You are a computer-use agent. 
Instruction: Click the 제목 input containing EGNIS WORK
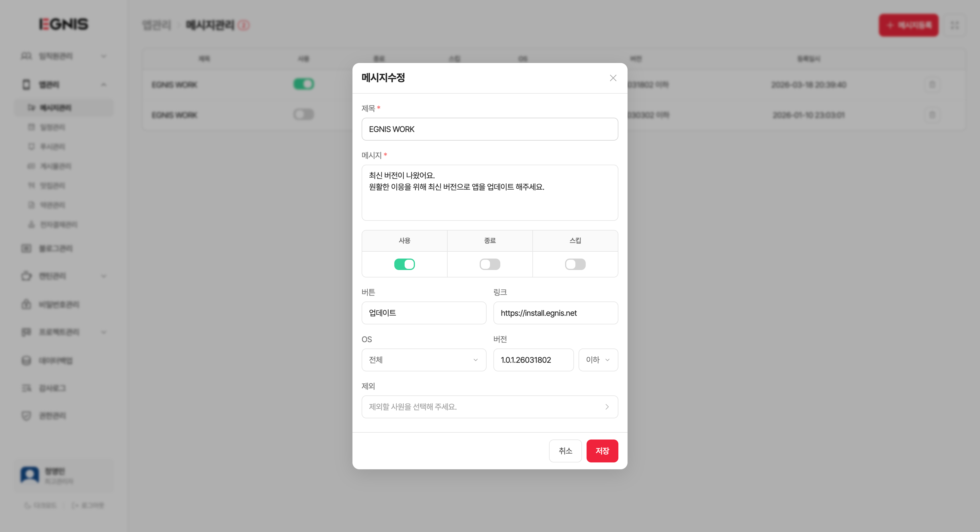click(x=490, y=129)
